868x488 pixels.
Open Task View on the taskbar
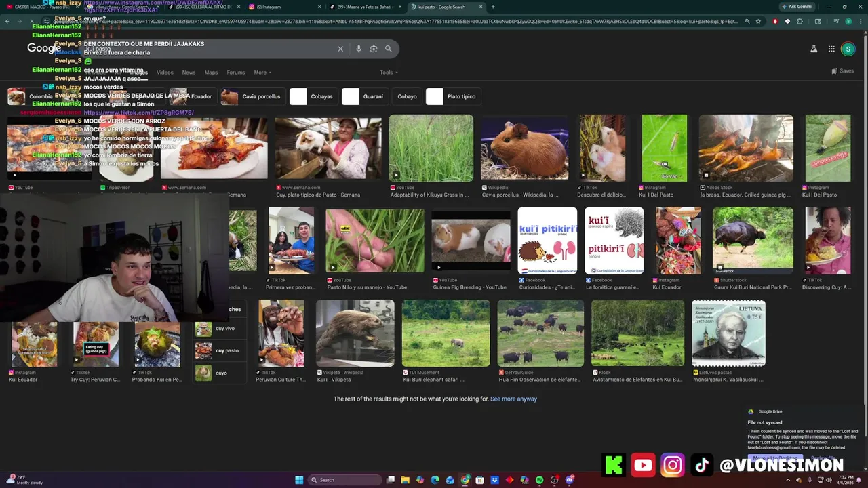(x=391, y=480)
